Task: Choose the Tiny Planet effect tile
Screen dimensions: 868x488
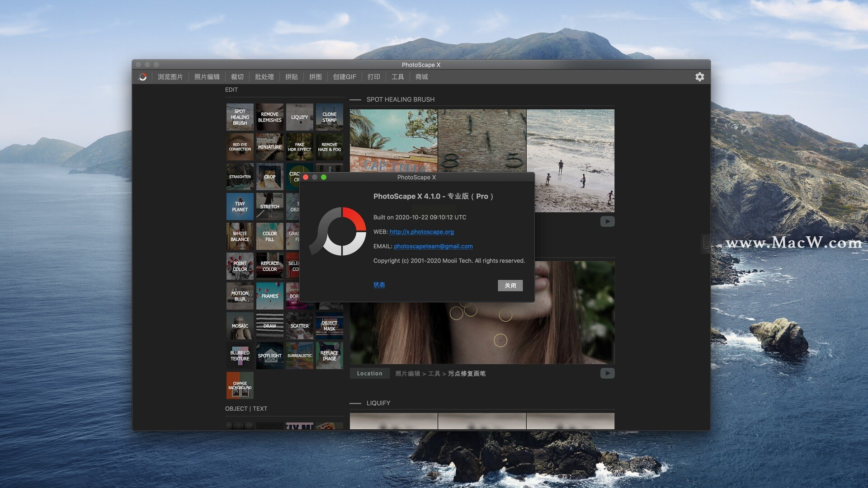Action: click(240, 206)
